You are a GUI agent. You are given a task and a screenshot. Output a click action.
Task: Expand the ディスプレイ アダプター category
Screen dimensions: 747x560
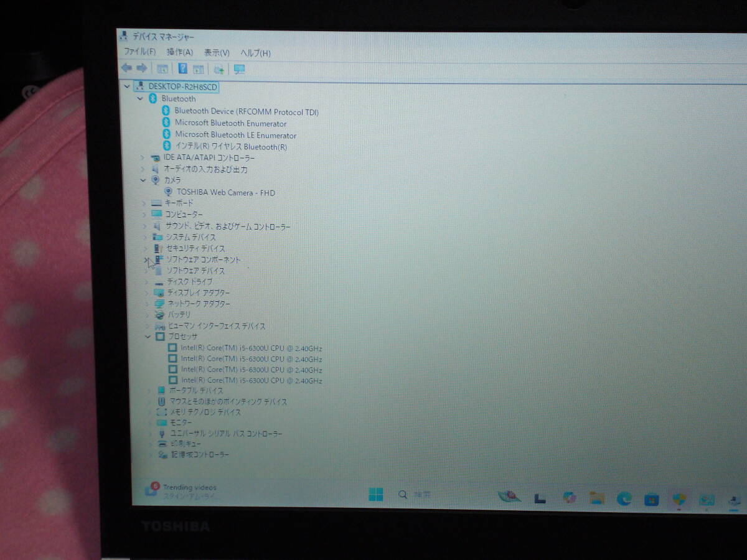(x=147, y=292)
